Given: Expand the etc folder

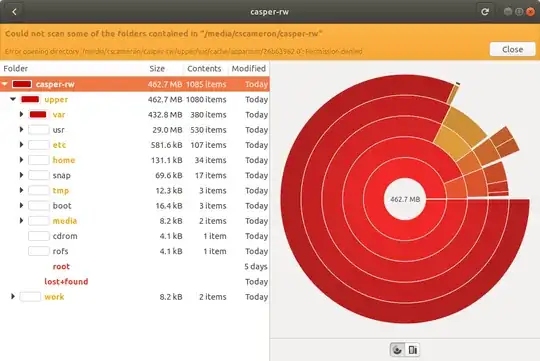Looking at the screenshot, I should click(21, 145).
